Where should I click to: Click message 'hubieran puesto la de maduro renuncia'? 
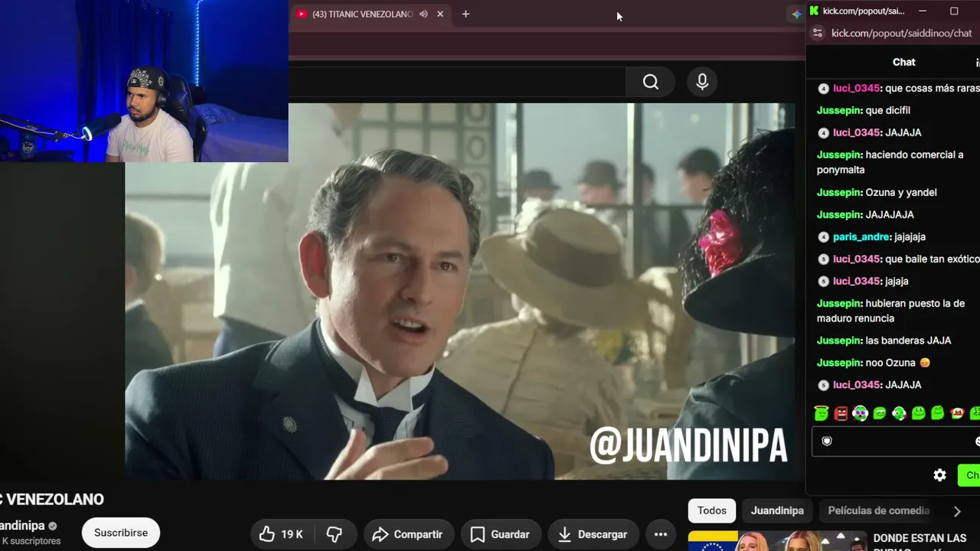coord(890,311)
